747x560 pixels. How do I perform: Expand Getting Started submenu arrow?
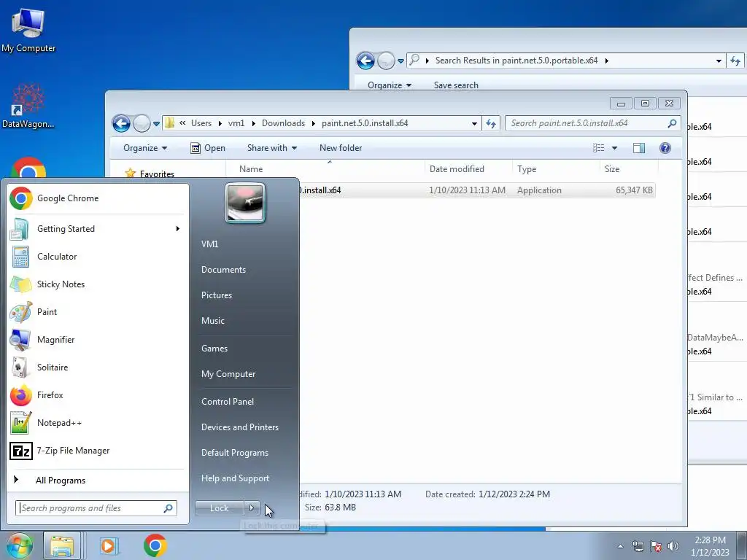click(178, 228)
